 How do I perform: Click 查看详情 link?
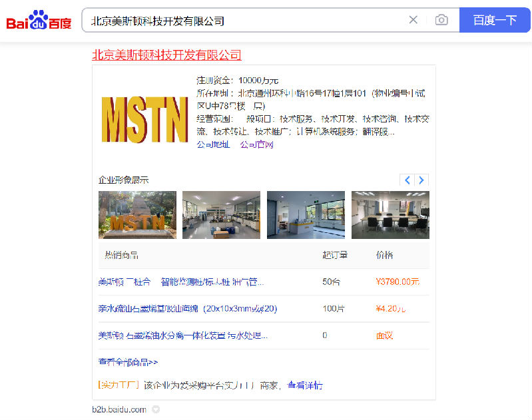(305, 385)
